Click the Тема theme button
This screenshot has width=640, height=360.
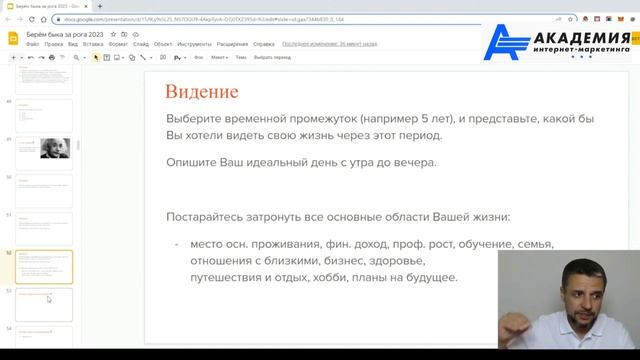pos(241,58)
